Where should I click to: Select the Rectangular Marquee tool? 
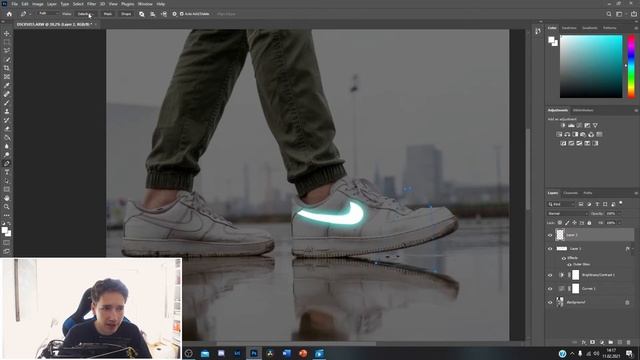[7, 42]
